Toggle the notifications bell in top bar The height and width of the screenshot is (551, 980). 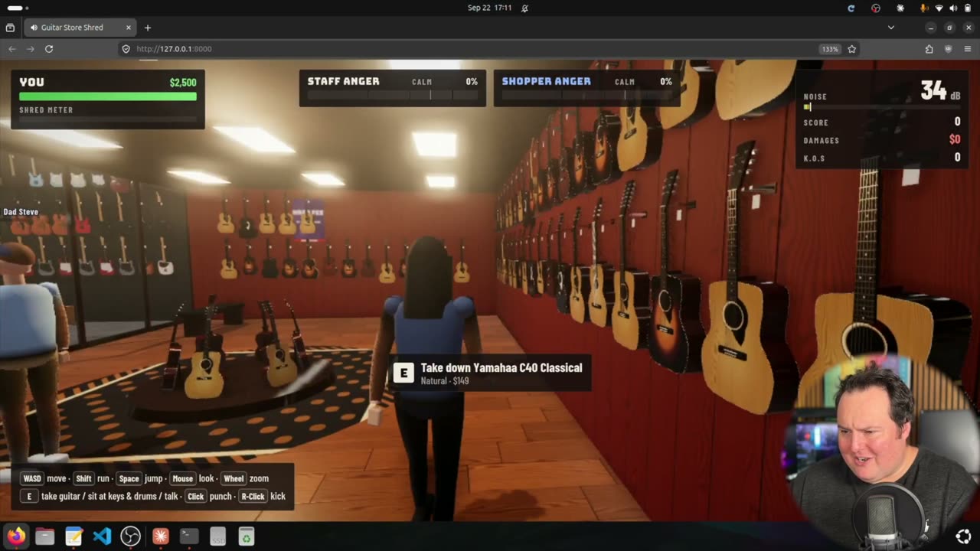pos(524,8)
